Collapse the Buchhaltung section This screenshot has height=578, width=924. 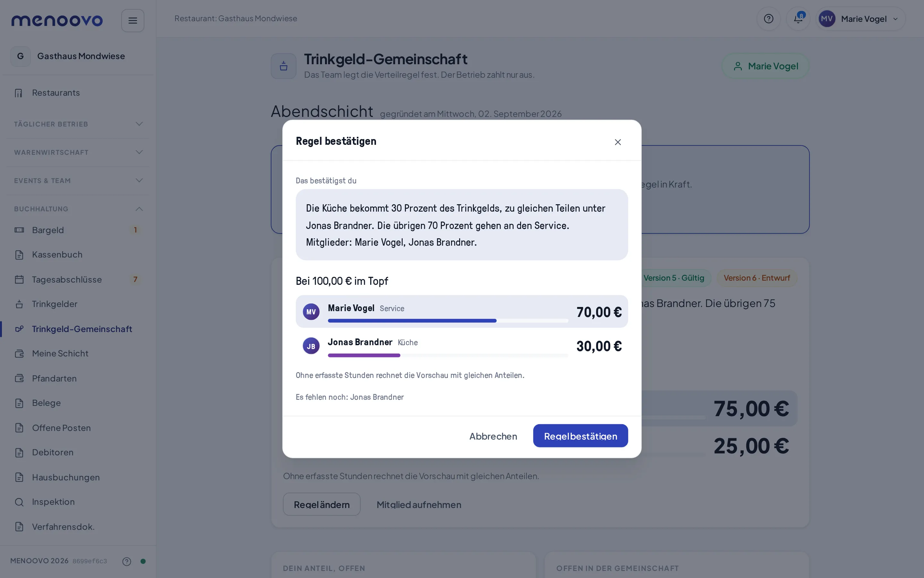tap(78, 209)
